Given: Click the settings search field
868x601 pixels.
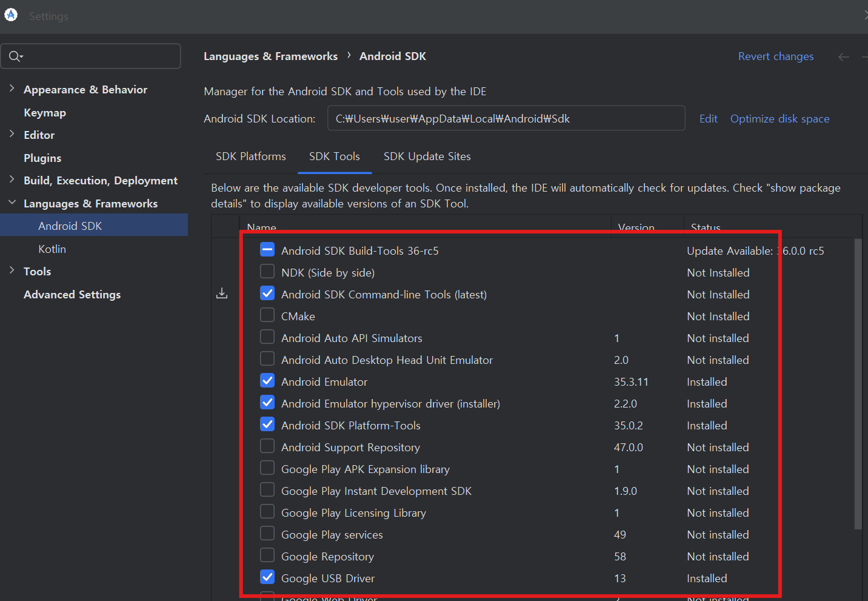Looking at the screenshot, I should coord(90,56).
